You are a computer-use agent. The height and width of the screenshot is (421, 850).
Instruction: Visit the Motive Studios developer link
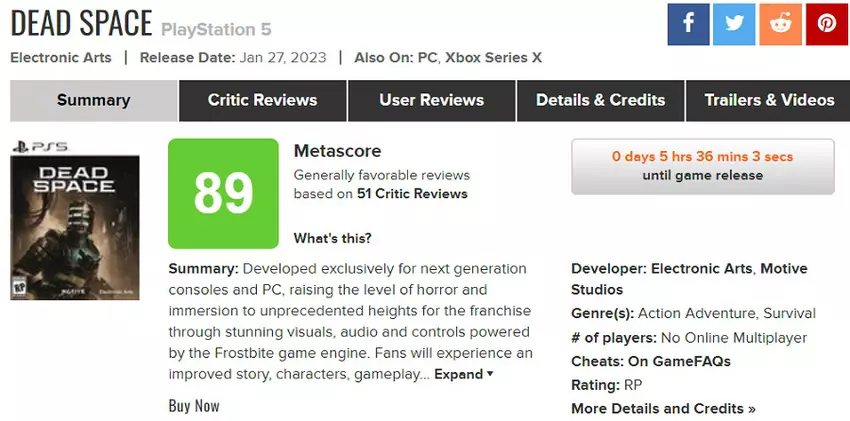coord(597,291)
